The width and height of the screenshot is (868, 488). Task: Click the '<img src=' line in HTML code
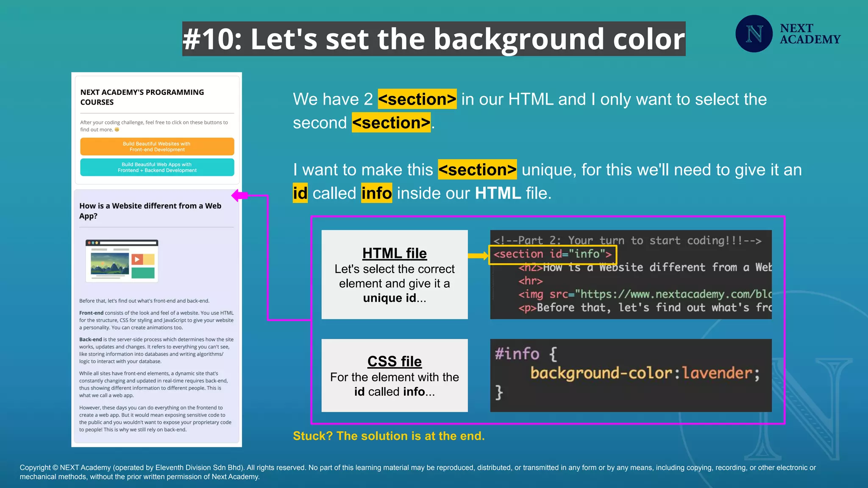pyautogui.click(x=645, y=294)
